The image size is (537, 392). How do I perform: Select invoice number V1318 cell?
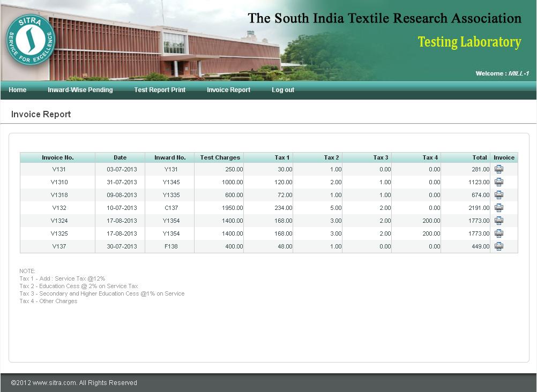pyautogui.click(x=59, y=195)
